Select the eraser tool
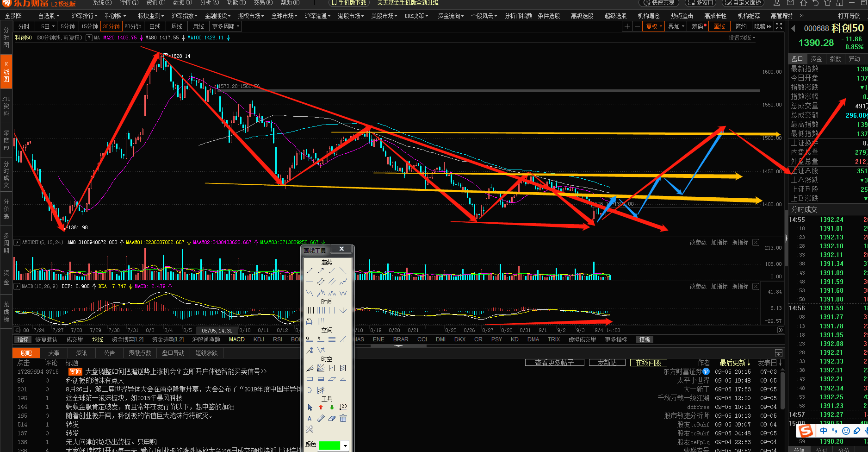 pyautogui.click(x=332, y=418)
